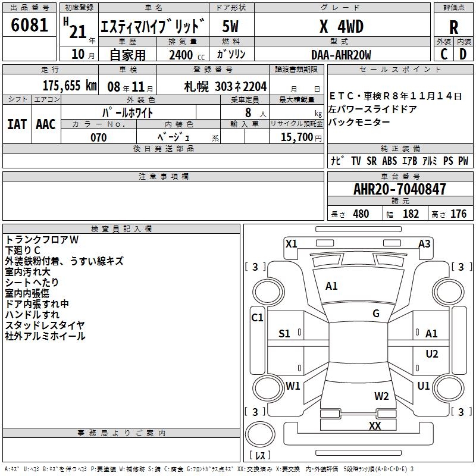
Task: Select inspector note 社外アルミホイール
Action: 45,336
